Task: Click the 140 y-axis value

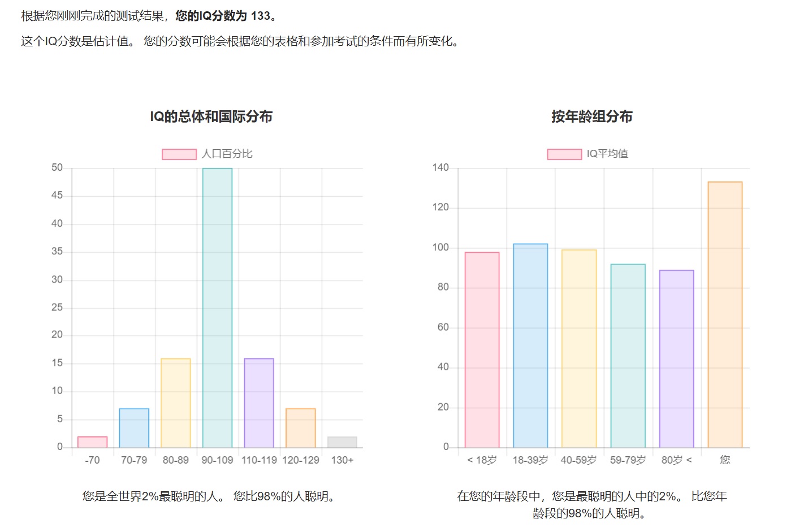Action: point(440,167)
